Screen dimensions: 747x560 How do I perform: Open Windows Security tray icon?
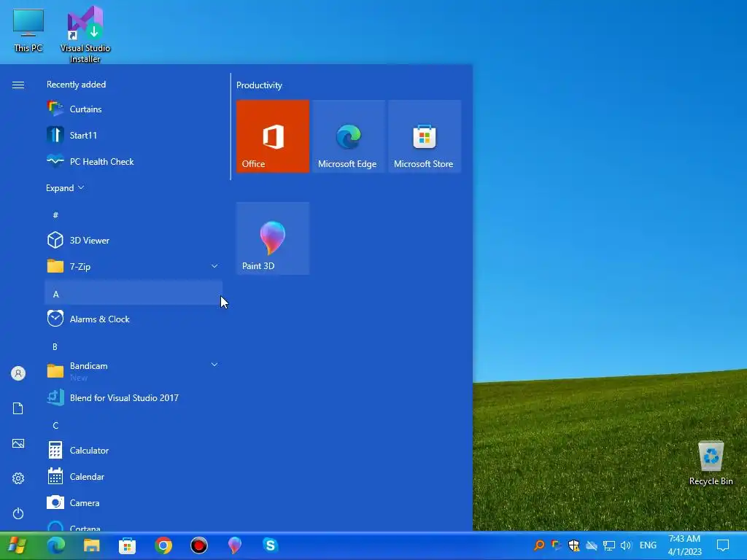click(x=573, y=545)
